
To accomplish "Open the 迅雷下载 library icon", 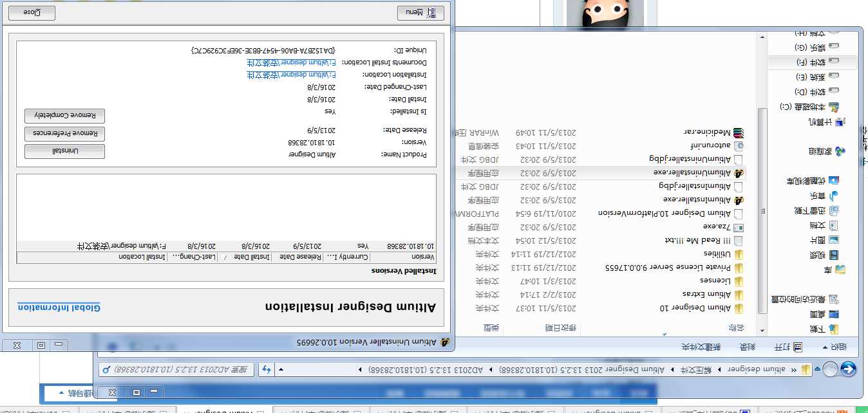I will pyautogui.click(x=834, y=210).
